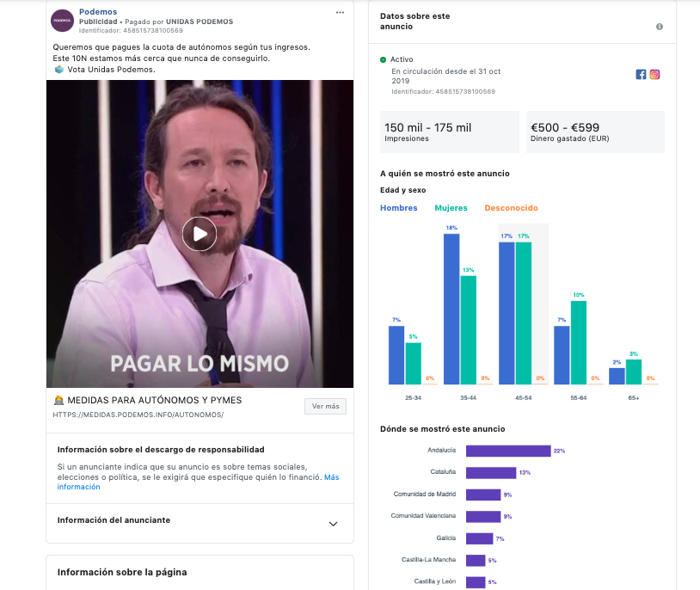This screenshot has height=590, width=700.
Task: Click the info icon beside Datos sobre este anuncio
Action: (x=660, y=27)
